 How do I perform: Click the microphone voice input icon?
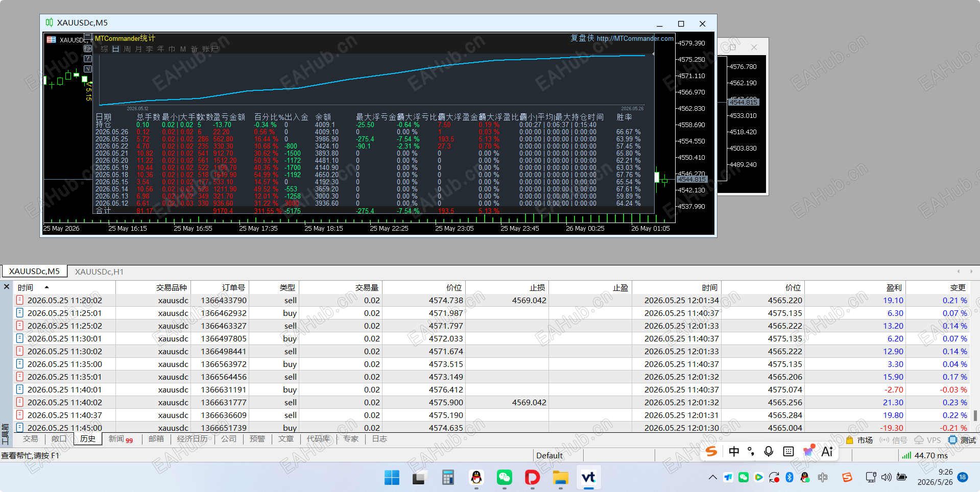769,451
